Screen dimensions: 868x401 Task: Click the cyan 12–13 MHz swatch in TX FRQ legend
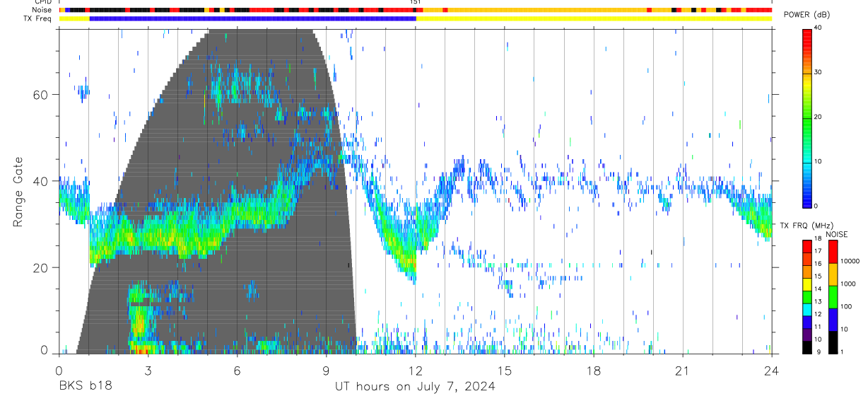pyautogui.click(x=807, y=309)
